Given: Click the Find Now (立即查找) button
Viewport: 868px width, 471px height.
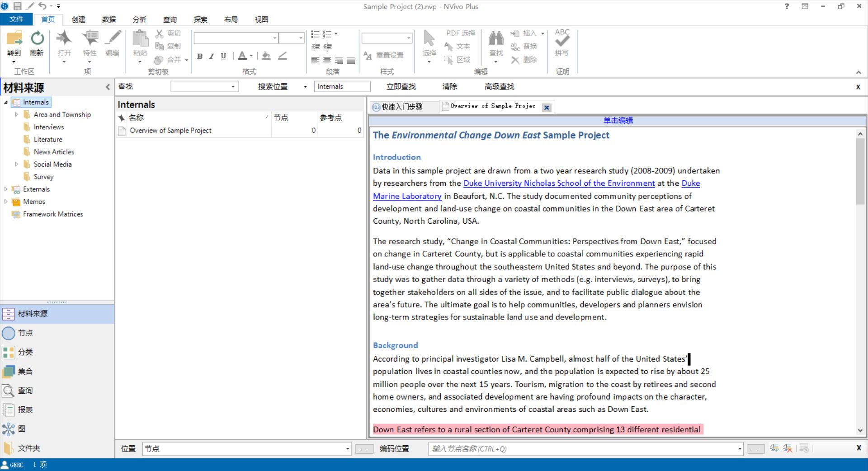Looking at the screenshot, I should click(x=401, y=87).
